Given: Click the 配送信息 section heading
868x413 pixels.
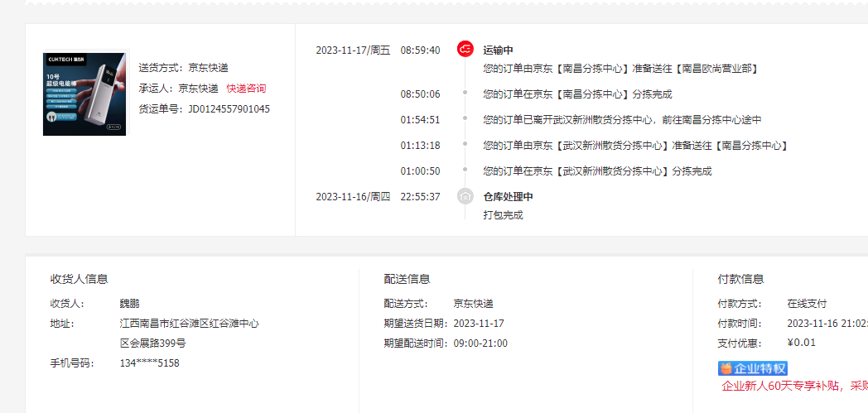Looking at the screenshot, I should pyautogui.click(x=407, y=279).
